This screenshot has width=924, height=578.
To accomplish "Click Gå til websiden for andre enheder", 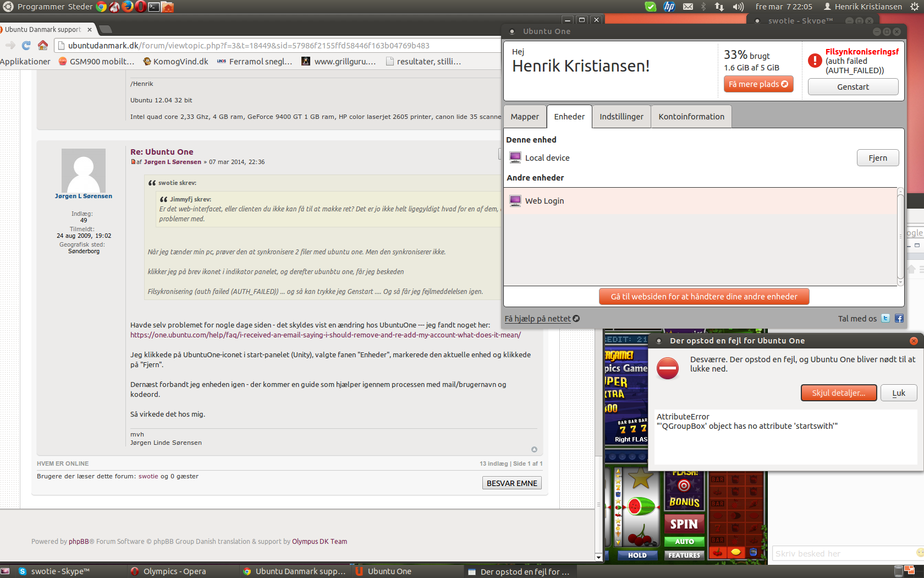I will coord(704,297).
